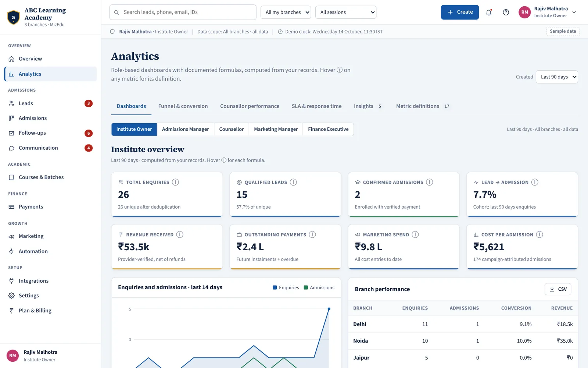Switch to the Counsellor performance tab
The width and height of the screenshot is (588, 368).
[x=250, y=106]
